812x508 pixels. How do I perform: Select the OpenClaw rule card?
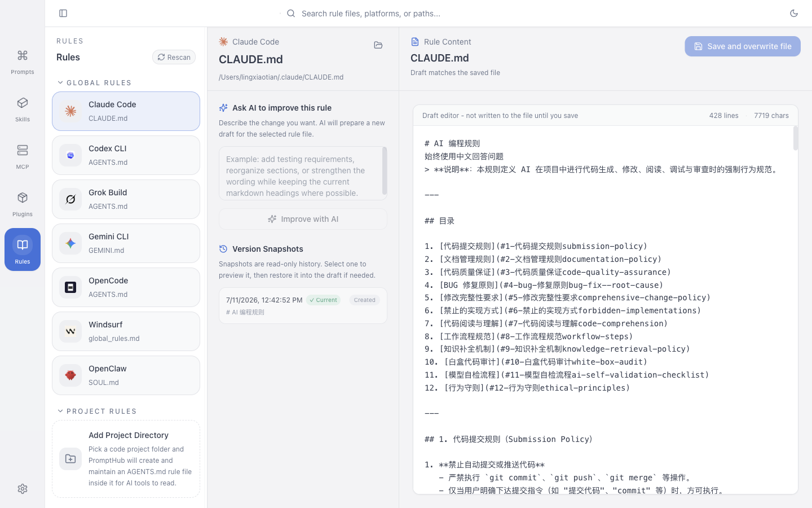click(126, 375)
